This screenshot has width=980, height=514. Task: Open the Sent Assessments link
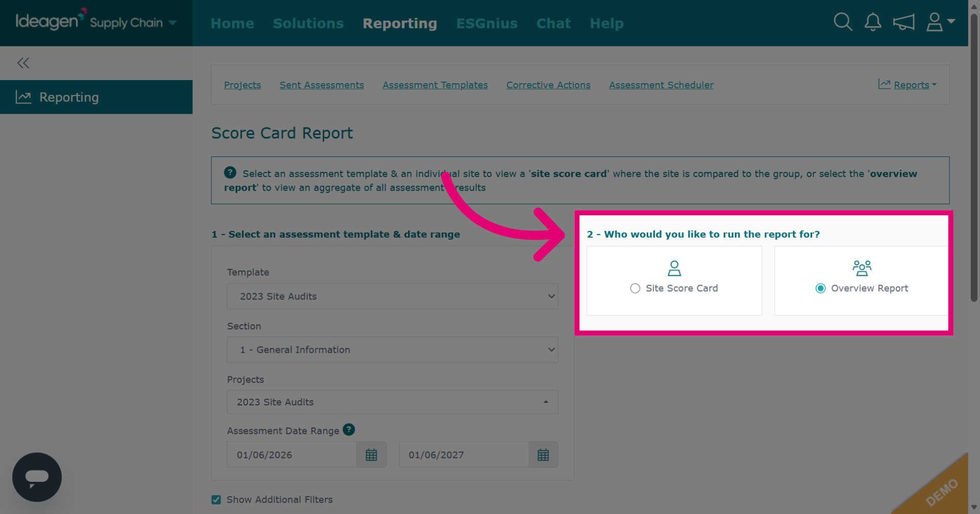(x=322, y=85)
